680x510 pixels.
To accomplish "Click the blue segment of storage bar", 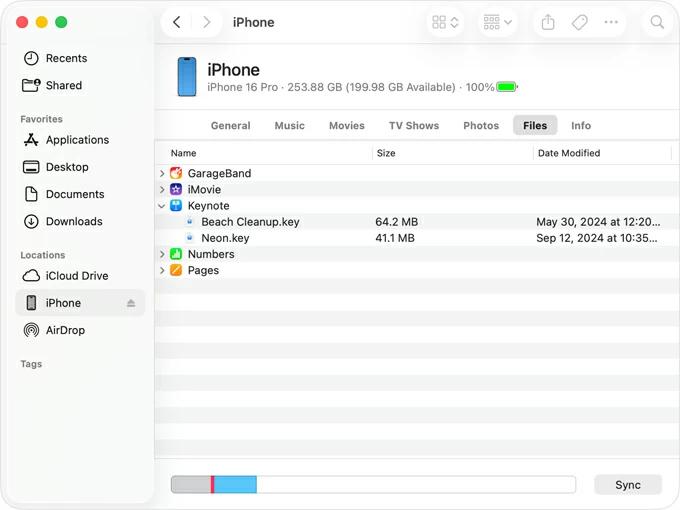I will coord(235,485).
